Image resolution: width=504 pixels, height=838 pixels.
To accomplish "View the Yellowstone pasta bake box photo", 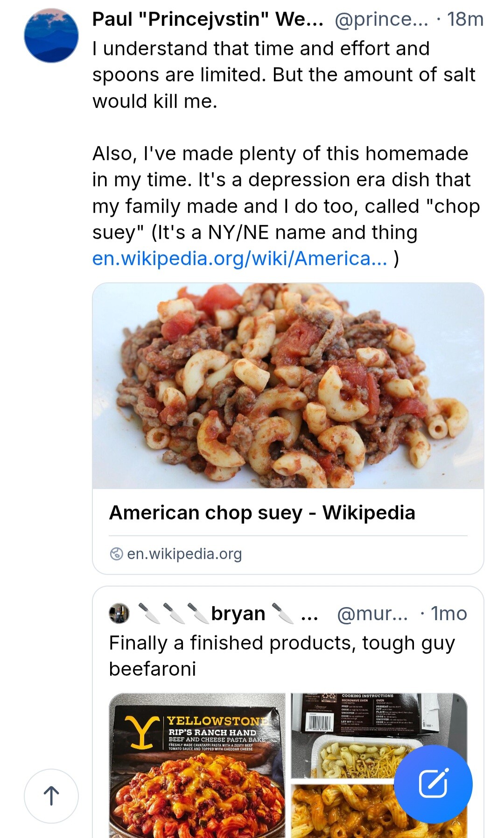I will (197, 765).
